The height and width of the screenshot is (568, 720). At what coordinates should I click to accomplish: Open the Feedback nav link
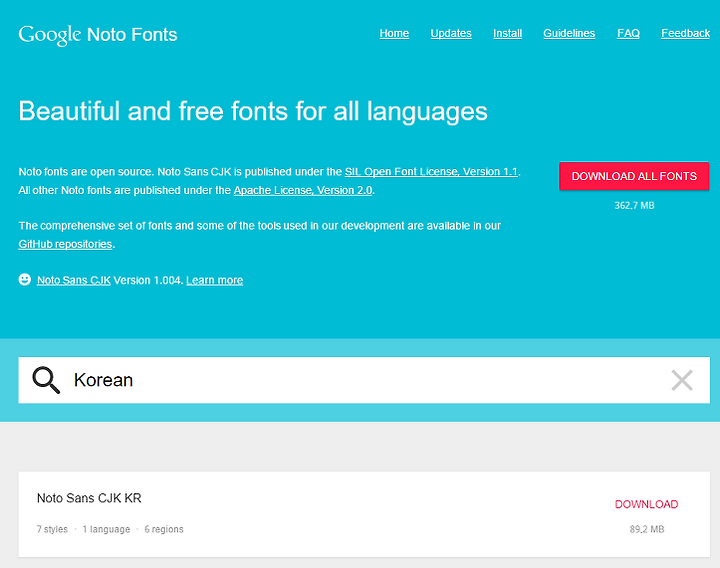(686, 34)
